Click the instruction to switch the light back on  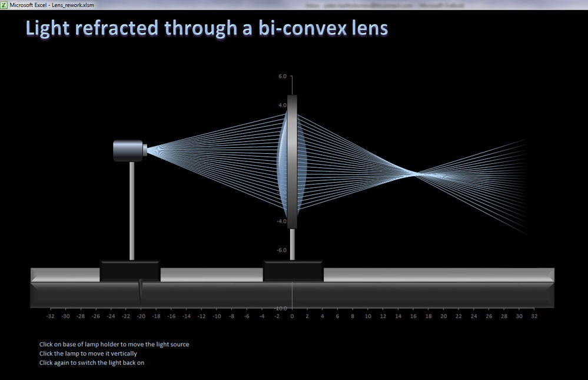(92, 363)
